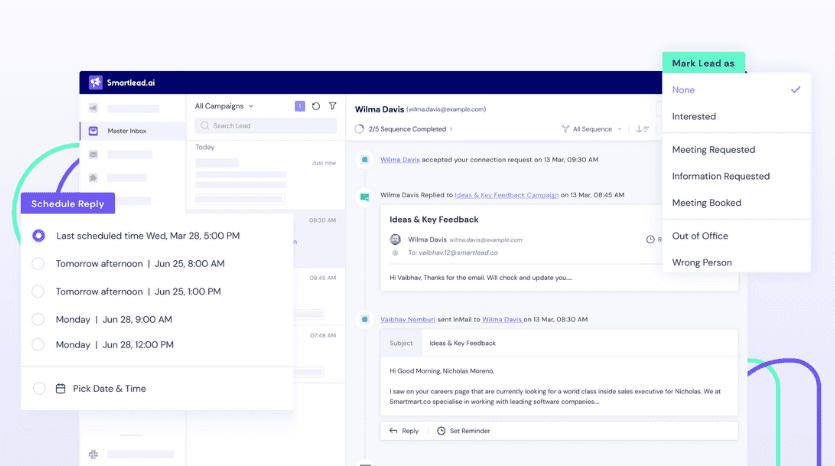Open the Vaibhav Namburi link
This screenshot has height=466, width=835.
coord(407,320)
